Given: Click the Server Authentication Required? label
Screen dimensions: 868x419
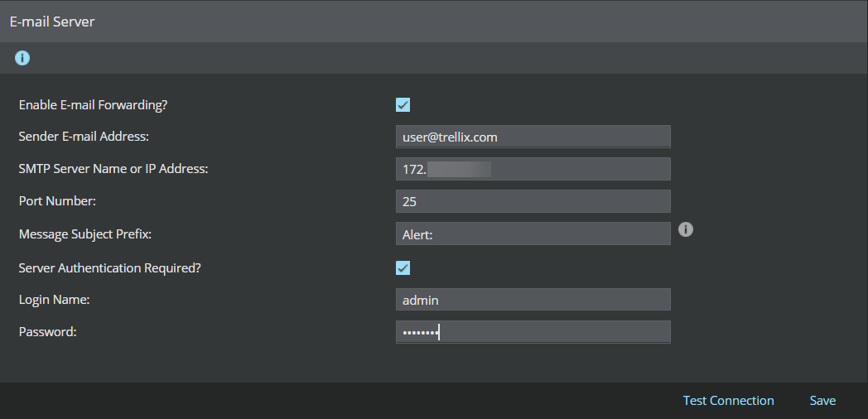Looking at the screenshot, I should coord(109,268).
